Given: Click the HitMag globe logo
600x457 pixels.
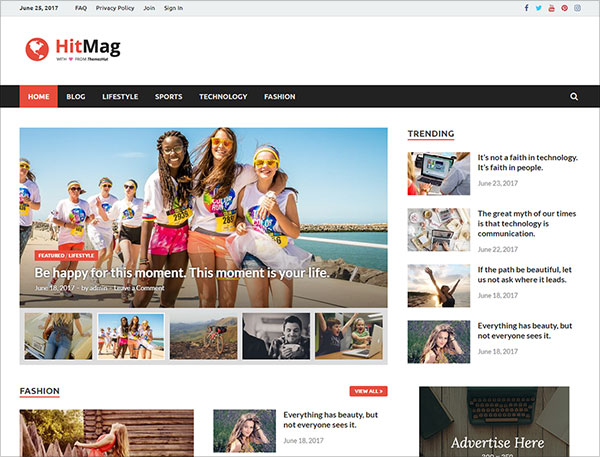Looking at the screenshot, I should (x=37, y=49).
